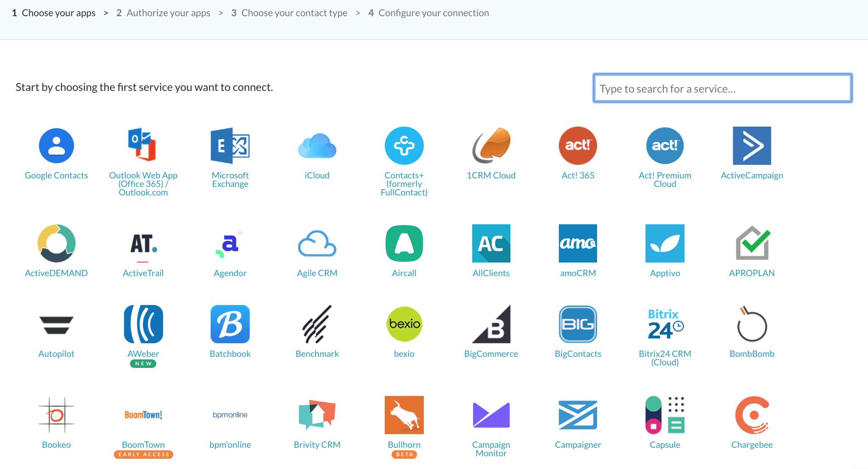Image resolution: width=868 pixels, height=469 pixels.
Task: Select the Campaigner envelope icon
Action: tap(578, 415)
